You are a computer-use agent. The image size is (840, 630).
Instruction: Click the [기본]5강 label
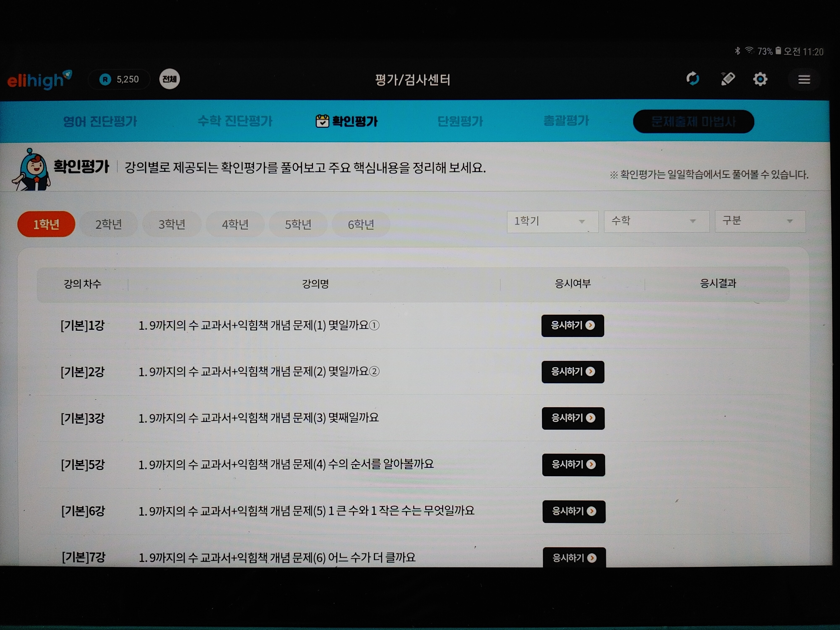tap(83, 465)
